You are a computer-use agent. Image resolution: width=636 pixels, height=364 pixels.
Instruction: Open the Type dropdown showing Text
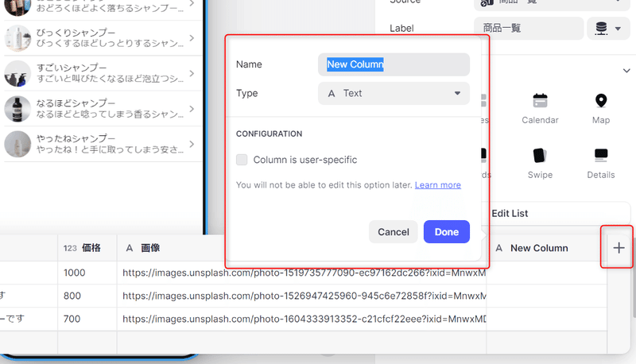pos(394,93)
